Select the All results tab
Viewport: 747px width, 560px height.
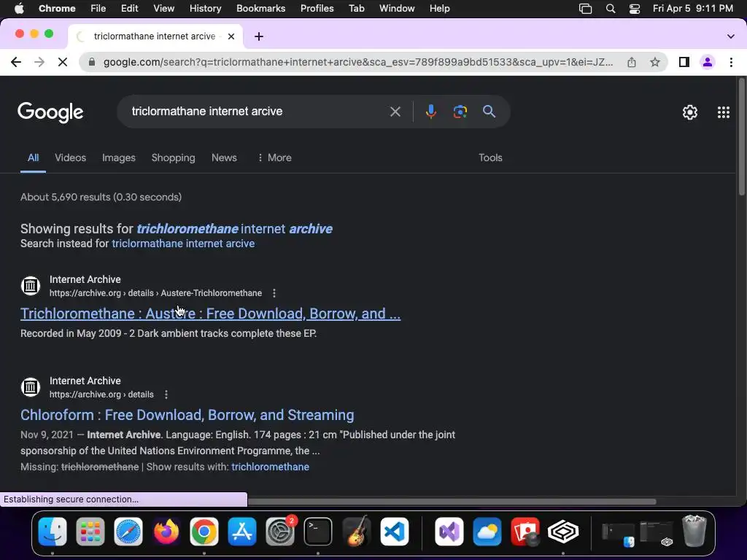(33, 157)
